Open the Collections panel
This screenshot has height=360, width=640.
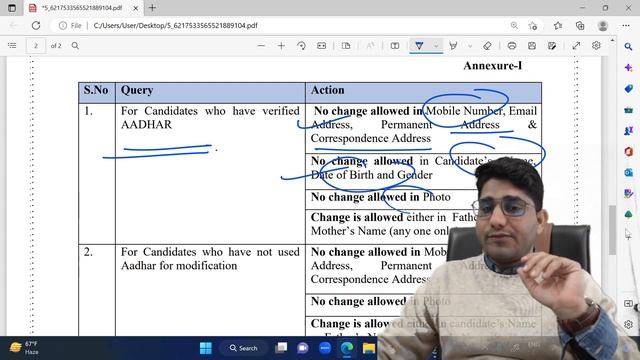point(580,25)
